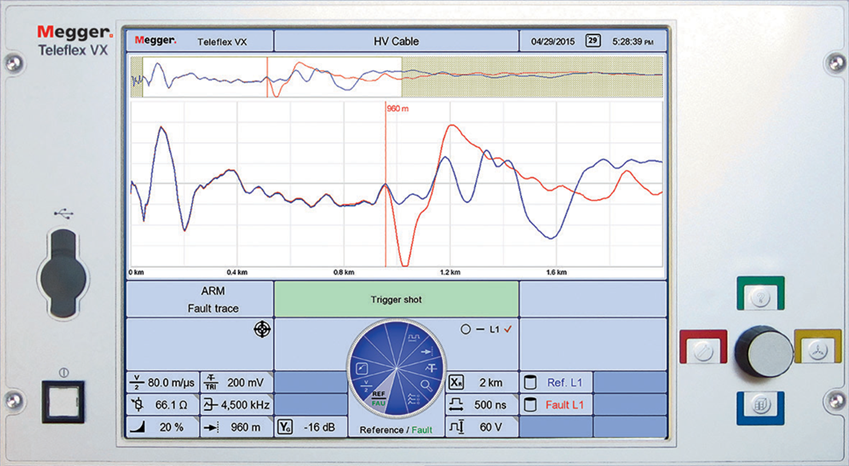Select the trigger level segment in the wheel
This screenshot has height=466, width=849.
(x=431, y=369)
